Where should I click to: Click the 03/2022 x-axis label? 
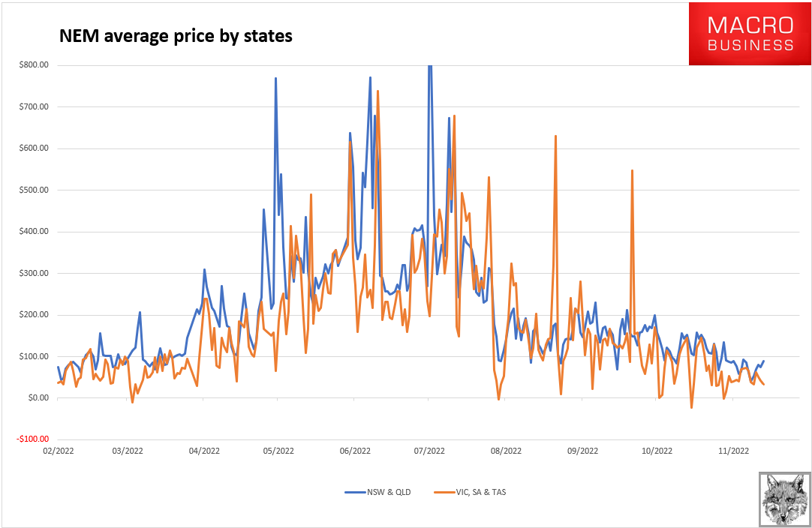tap(128, 451)
